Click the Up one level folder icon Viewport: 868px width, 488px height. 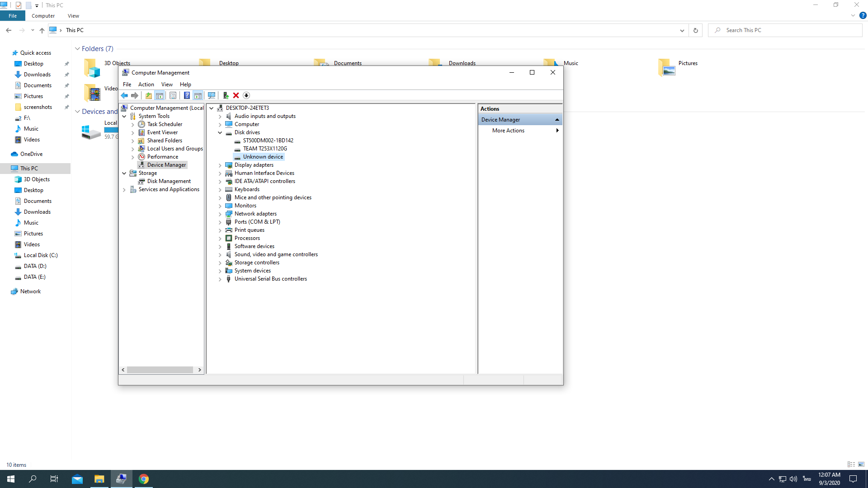pos(148,95)
